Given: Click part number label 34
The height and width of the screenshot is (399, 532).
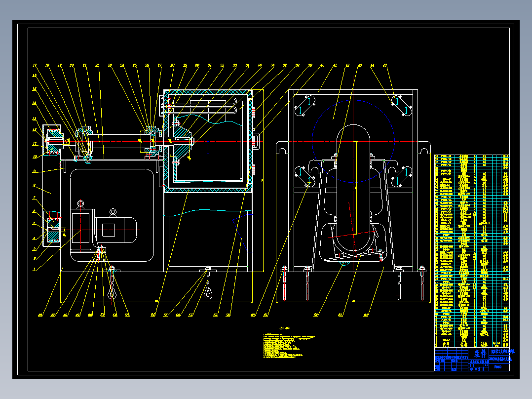Looking at the screenshot, I should 247,66.
